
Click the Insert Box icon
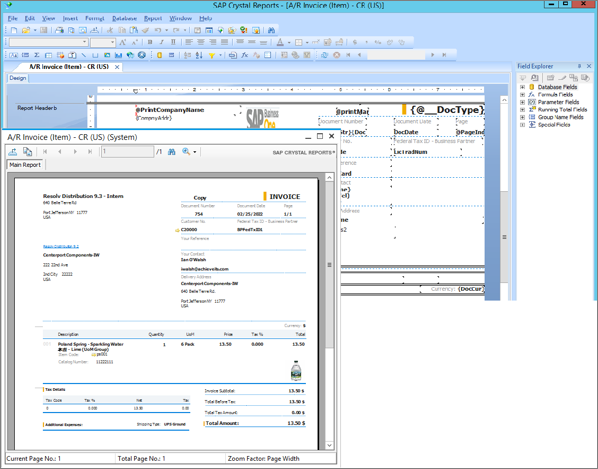[x=95, y=55]
